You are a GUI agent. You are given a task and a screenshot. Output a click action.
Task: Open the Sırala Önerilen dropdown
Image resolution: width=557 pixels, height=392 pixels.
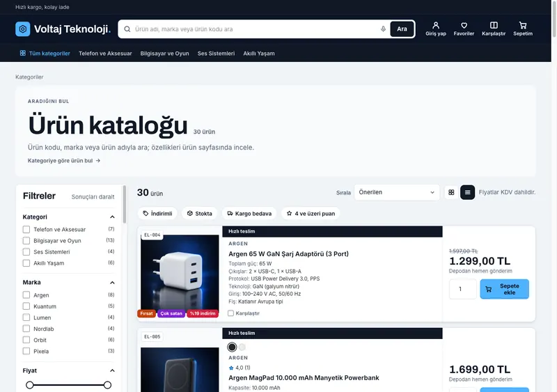(397, 192)
